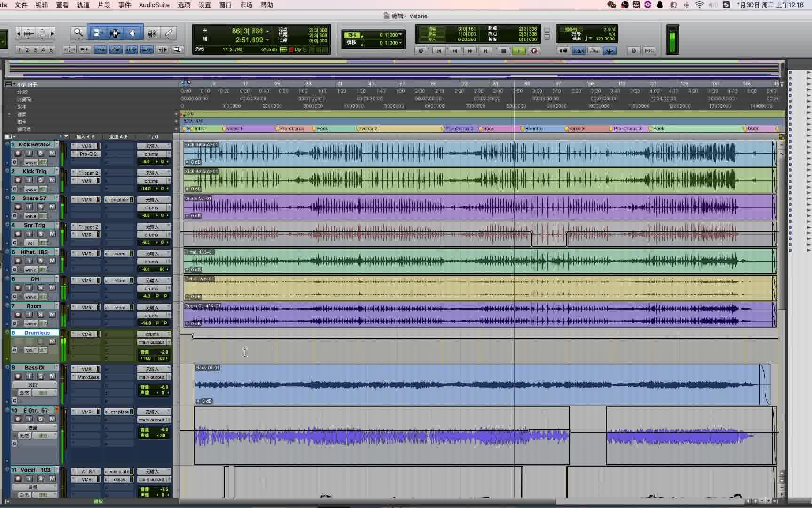Click the transport Record button
The width and height of the screenshot is (812, 508).
tap(534, 51)
